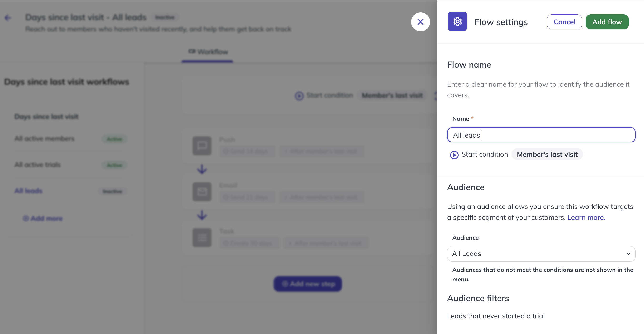Click the Inactive badge next to page title
Viewport: 644px width, 334px height.
[x=165, y=17]
